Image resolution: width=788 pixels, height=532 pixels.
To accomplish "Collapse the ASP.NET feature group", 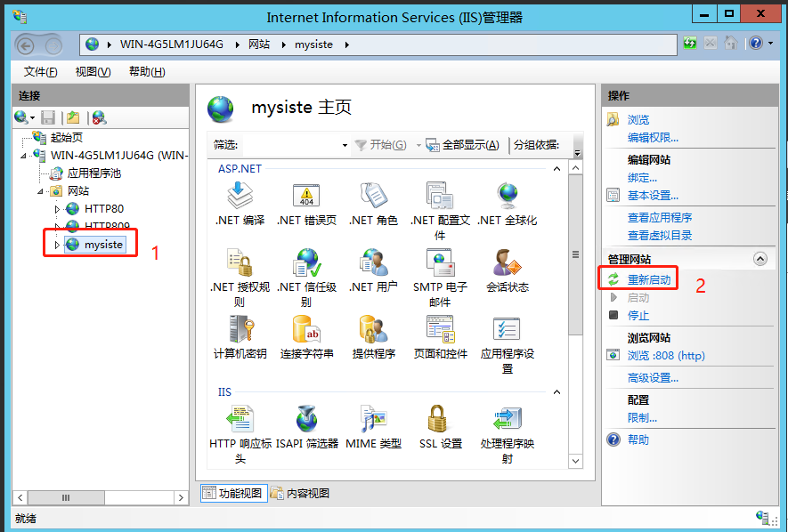I will (x=556, y=169).
